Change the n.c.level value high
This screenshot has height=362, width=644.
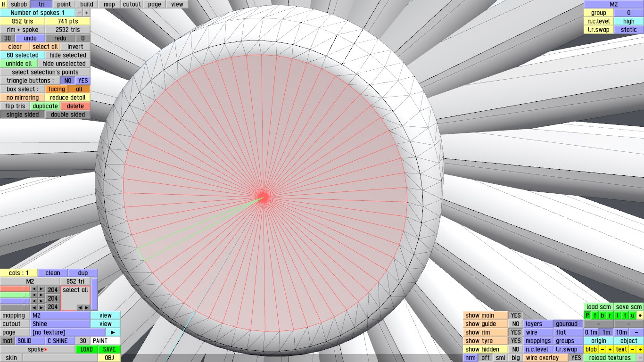(629, 21)
